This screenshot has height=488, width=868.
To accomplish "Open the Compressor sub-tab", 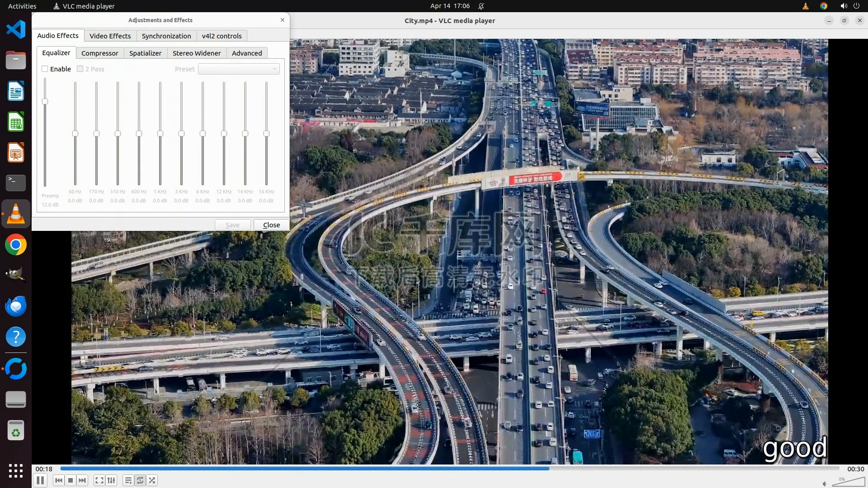I will tap(99, 53).
